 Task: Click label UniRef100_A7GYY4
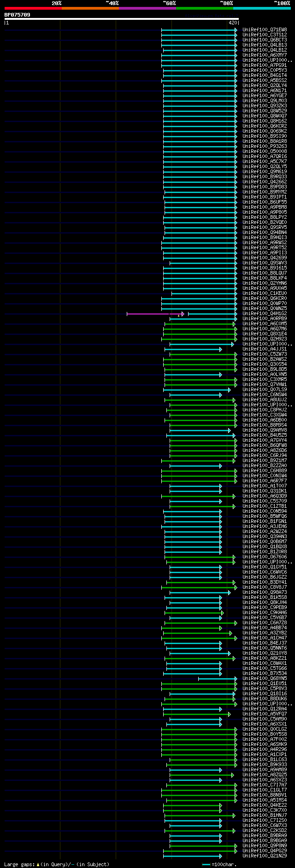tap(265, 440)
